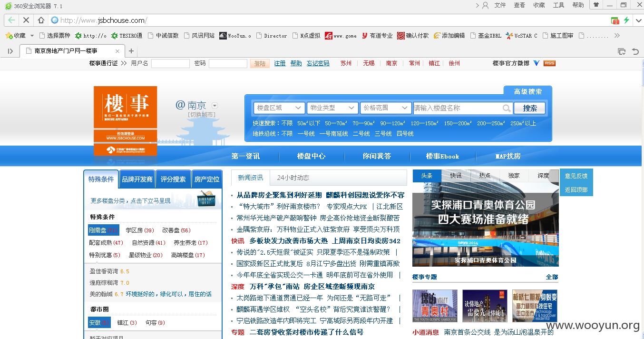Open the 添加编辑 bookmark

coord(449,36)
